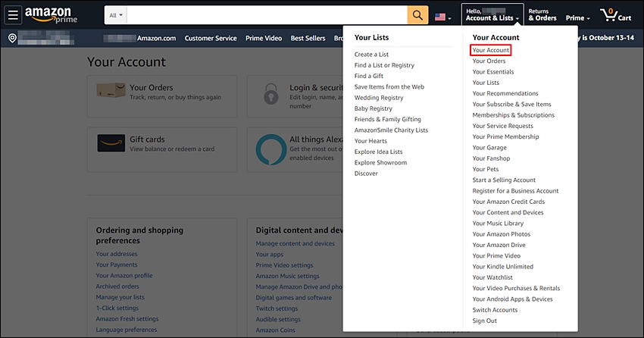This screenshot has height=338, width=644.
Task: Open 1-Click settings link
Action: point(117,308)
